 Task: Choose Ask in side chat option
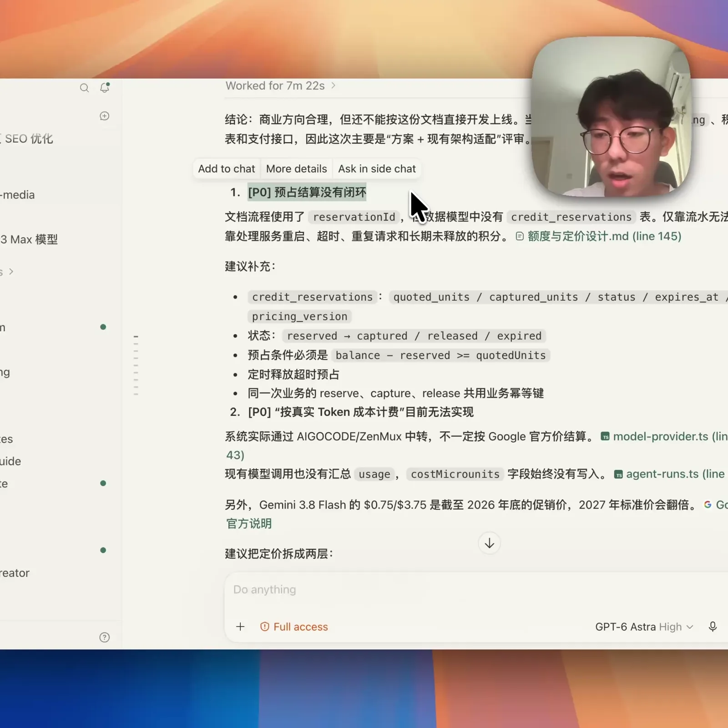pyautogui.click(x=377, y=169)
